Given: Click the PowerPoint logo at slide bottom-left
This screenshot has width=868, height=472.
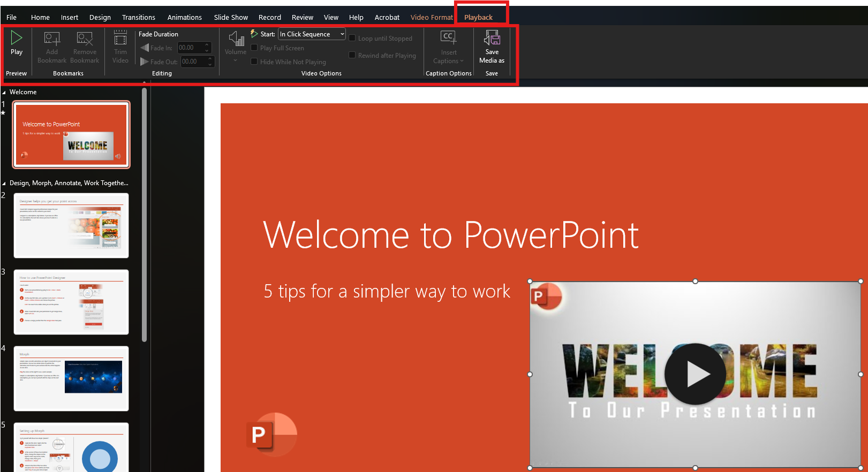Looking at the screenshot, I should click(x=271, y=435).
